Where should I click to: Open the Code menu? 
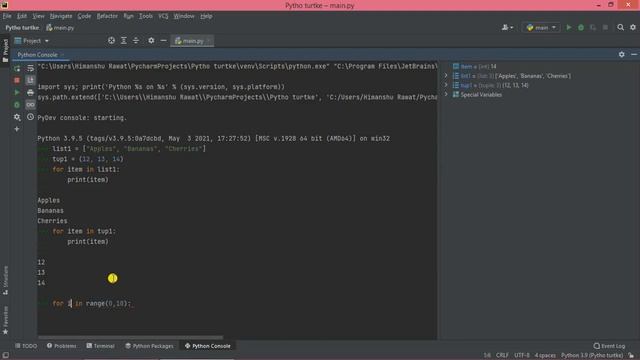point(84,16)
